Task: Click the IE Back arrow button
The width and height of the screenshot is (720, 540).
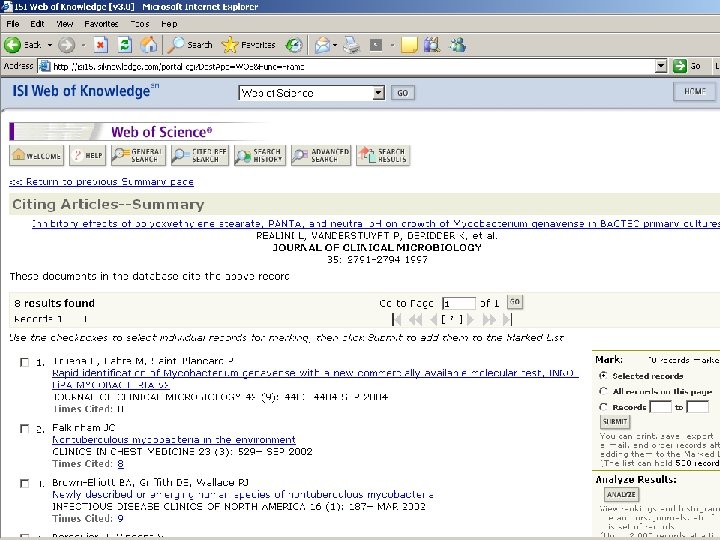Action: coord(12,45)
